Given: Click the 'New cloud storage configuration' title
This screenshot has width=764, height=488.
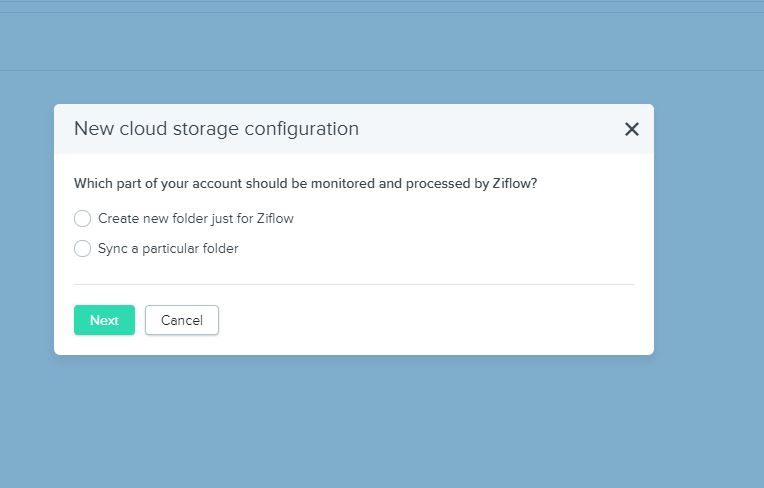Looking at the screenshot, I should point(216,129).
